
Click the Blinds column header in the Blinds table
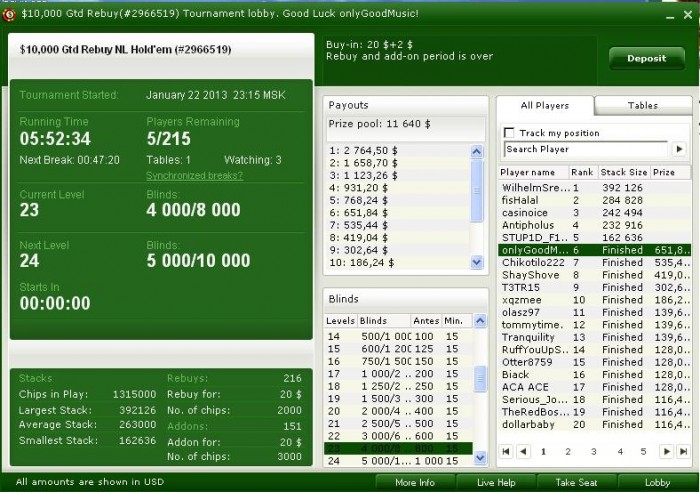(x=383, y=321)
